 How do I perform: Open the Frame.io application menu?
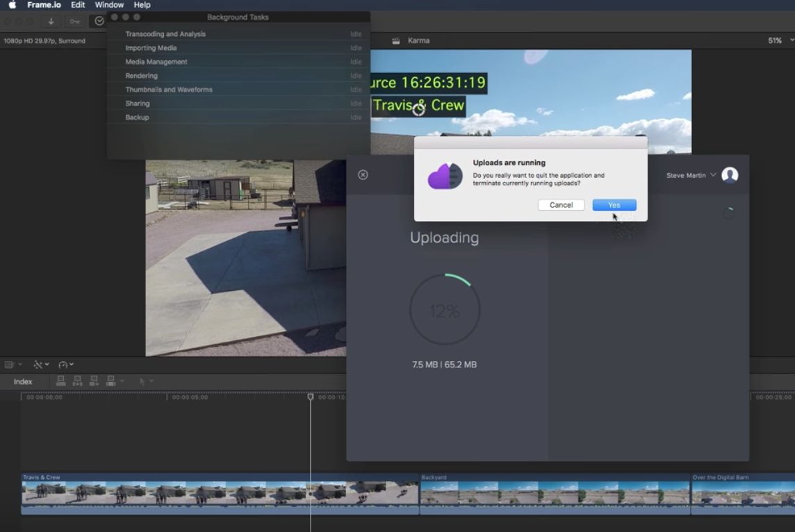44,5
